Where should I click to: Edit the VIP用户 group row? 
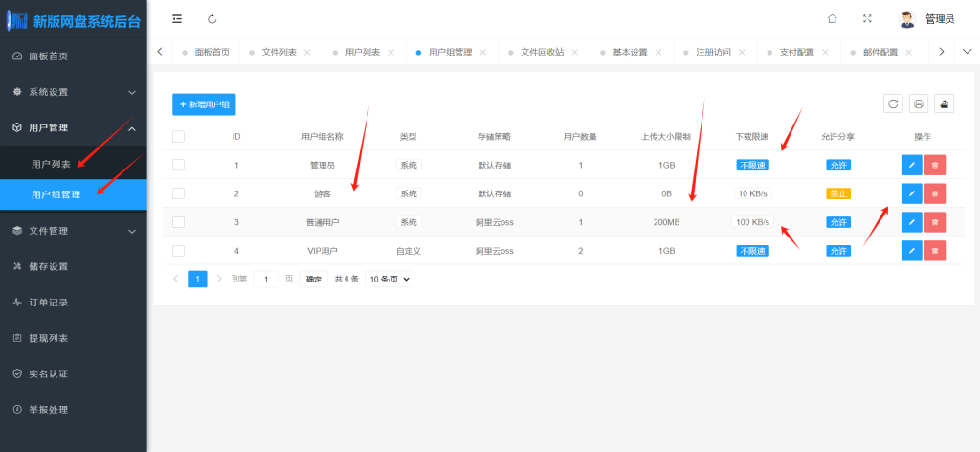911,251
